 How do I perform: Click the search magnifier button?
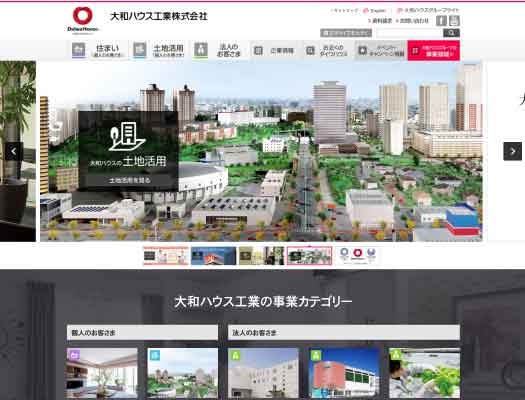451,33
